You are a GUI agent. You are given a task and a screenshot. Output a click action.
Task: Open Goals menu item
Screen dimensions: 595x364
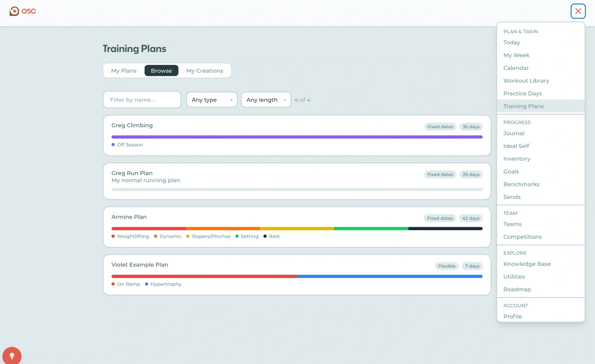541,172
